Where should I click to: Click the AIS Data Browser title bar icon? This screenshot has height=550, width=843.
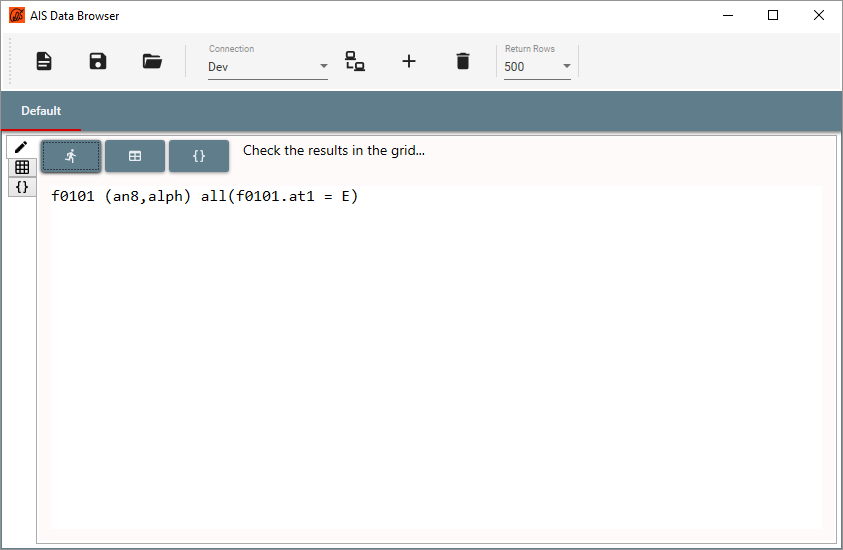pyautogui.click(x=17, y=16)
